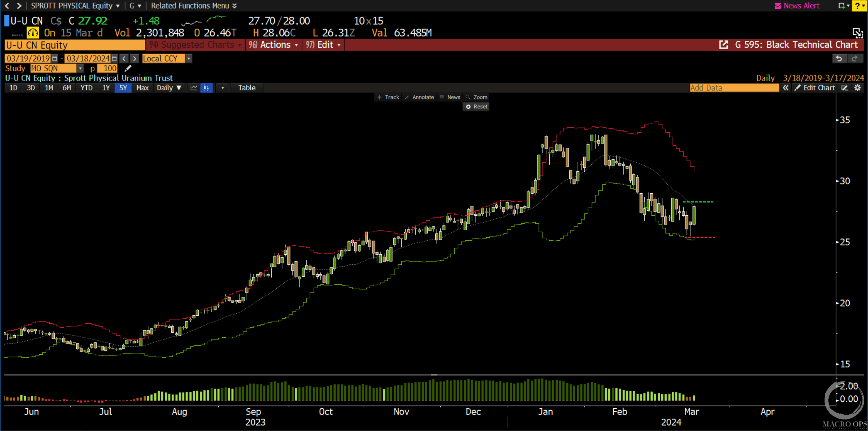Redo the chart change
This screenshot has height=431, width=868.
coord(854,58)
